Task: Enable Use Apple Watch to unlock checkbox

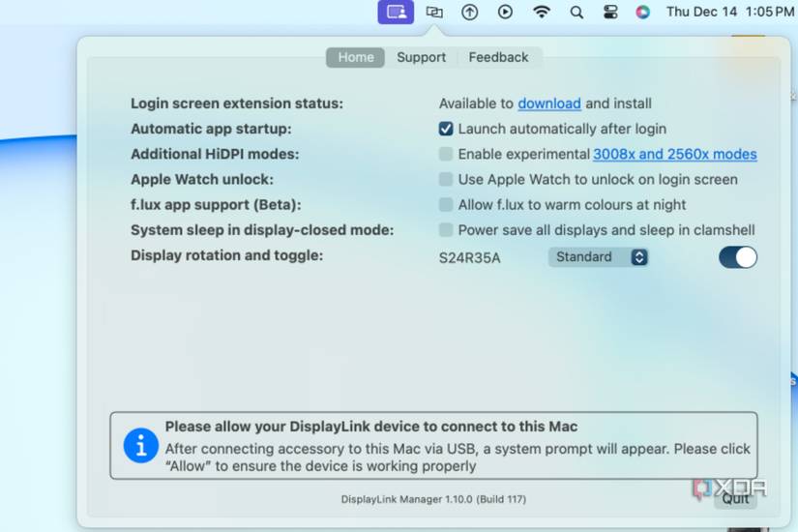Action: click(446, 179)
